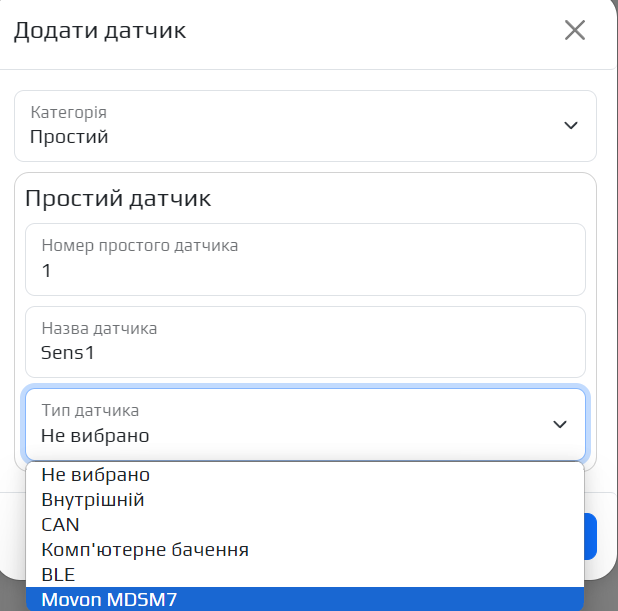Click the chevron arrow in Тип датчика

coord(560,424)
